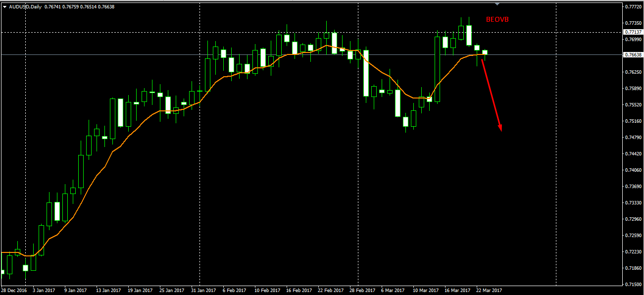Click the 22 Mar 2017 date label
Screen dimensions: 644x295
pos(489,291)
